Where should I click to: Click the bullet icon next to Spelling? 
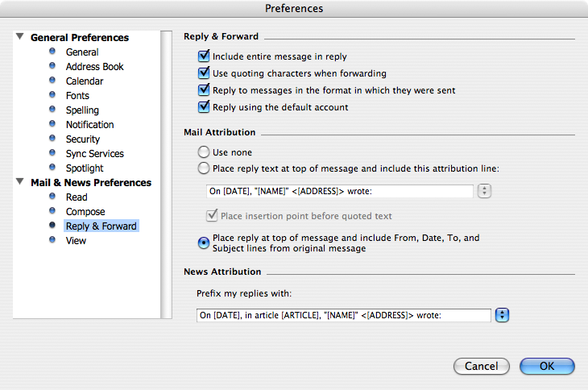(x=52, y=109)
